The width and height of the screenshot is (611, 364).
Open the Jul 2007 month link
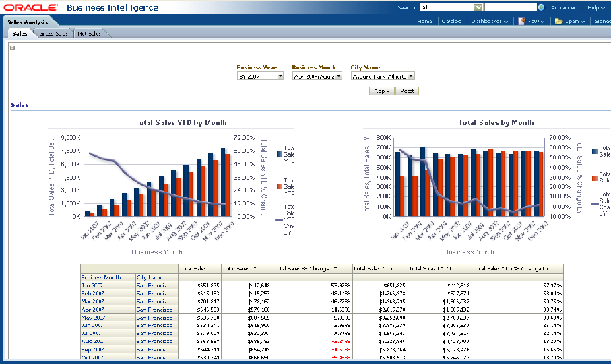(x=91, y=333)
